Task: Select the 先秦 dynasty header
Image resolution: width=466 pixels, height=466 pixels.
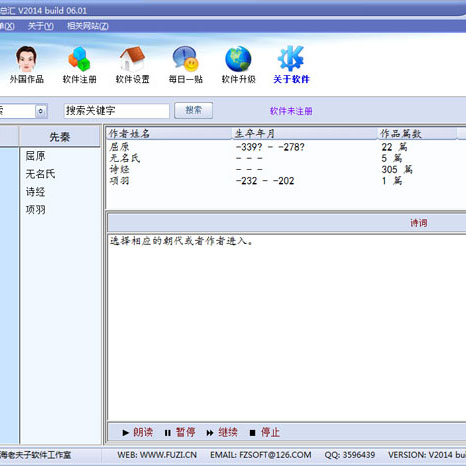Action: 60,137
